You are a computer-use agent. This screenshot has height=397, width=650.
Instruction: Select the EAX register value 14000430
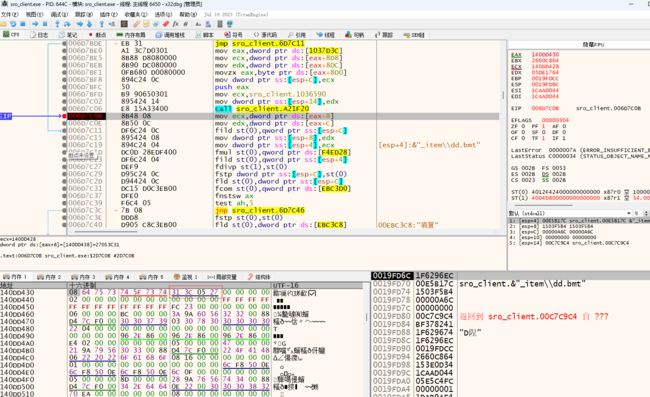pos(545,54)
